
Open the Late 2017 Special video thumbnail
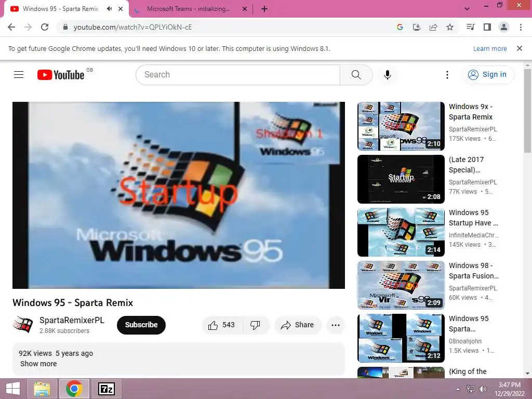(401, 179)
